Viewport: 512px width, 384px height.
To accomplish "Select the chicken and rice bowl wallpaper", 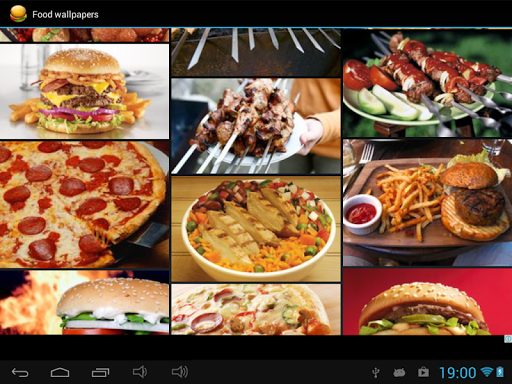I will pos(256,229).
